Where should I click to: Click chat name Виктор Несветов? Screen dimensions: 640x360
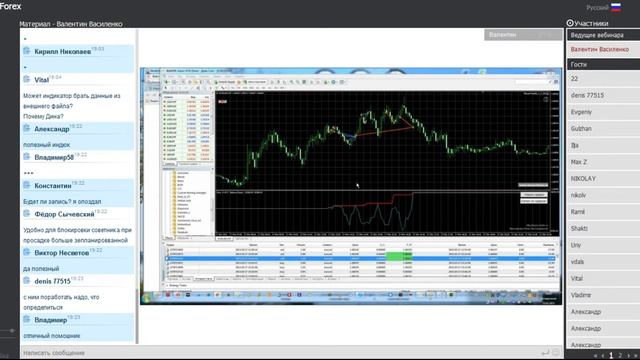62,253
